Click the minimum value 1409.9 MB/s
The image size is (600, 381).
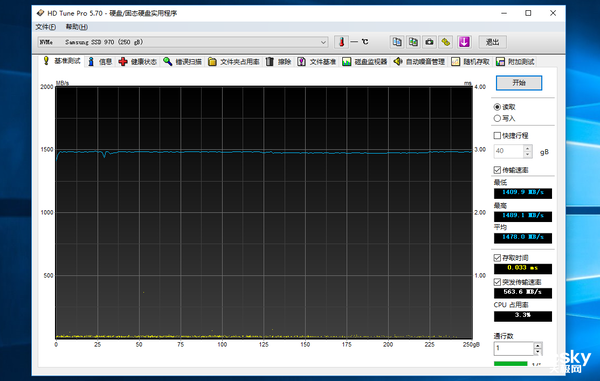[x=523, y=193]
